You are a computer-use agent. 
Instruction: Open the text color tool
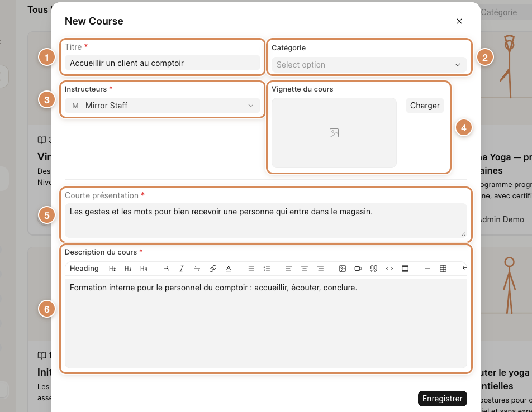[x=229, y=269]
